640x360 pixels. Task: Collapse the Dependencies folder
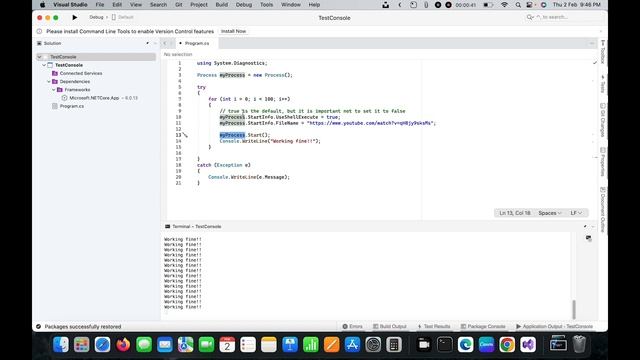coord(49,82)
